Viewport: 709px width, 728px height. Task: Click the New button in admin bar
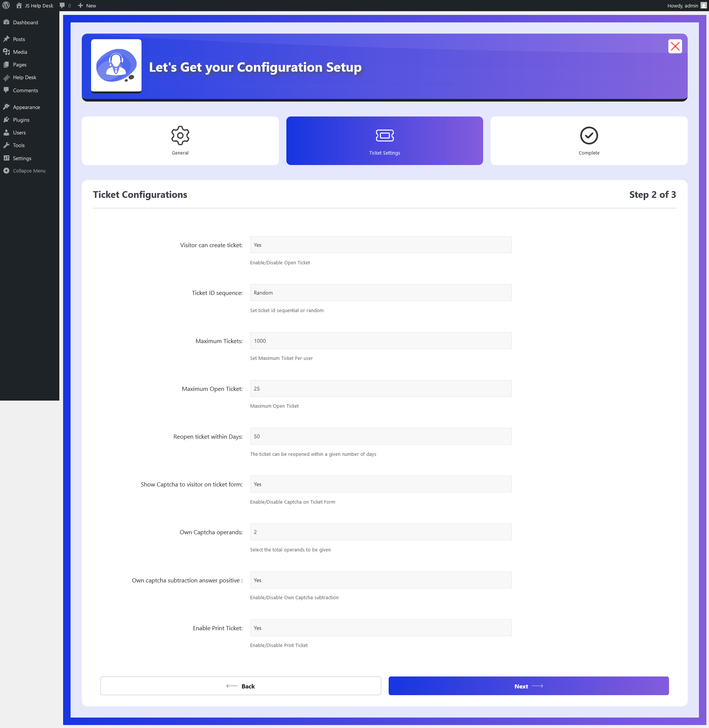pos(87,6)
